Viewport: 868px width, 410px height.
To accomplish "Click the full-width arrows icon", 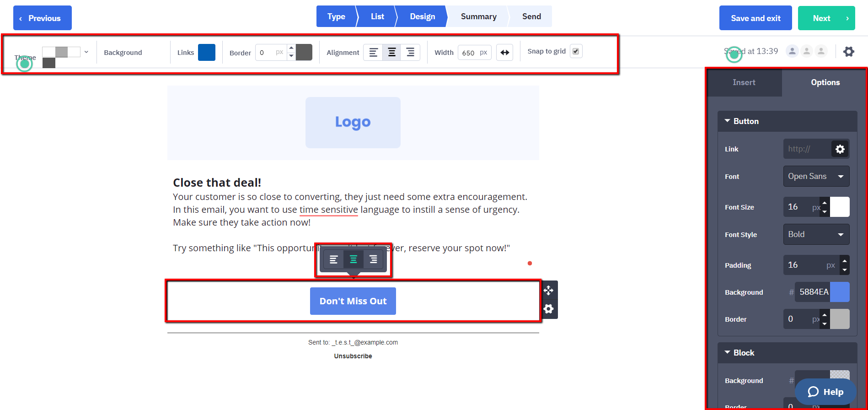I will (x=504, y=53).
